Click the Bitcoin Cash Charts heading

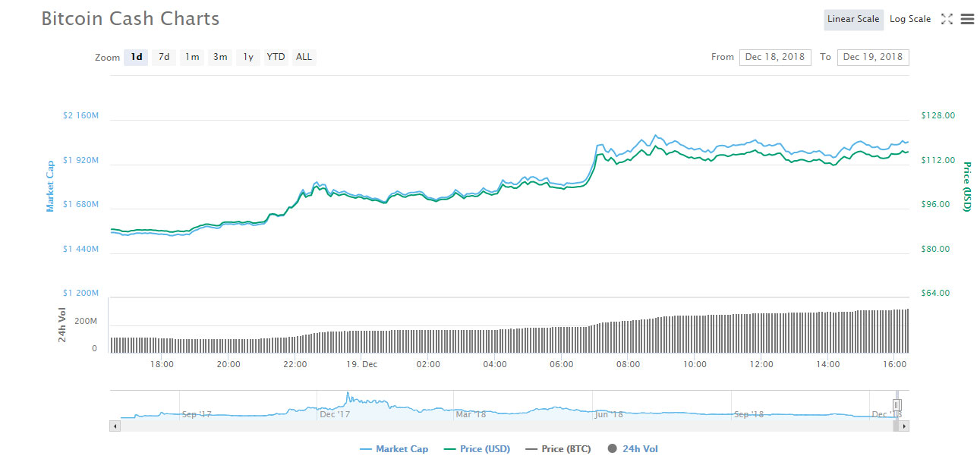130,18
